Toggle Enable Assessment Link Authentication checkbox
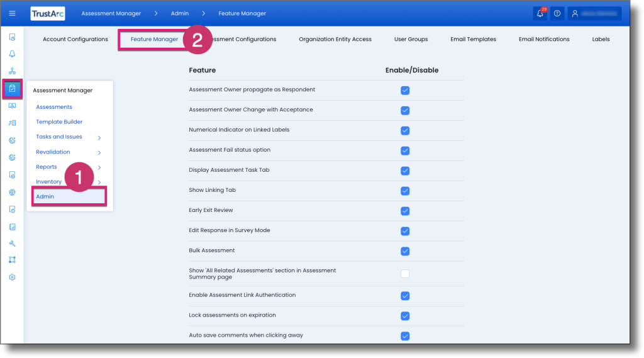Screen dimensions: 644x358 pos(405,296)
